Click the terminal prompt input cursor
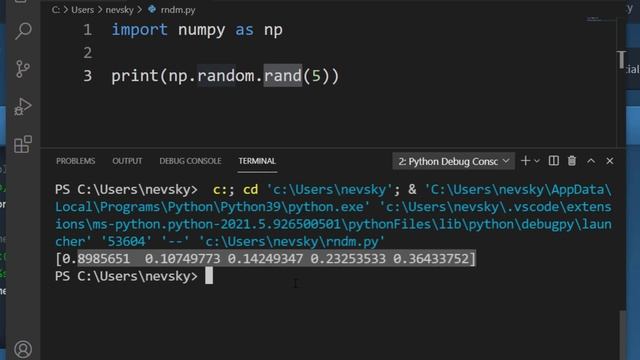 coord(209,276)
